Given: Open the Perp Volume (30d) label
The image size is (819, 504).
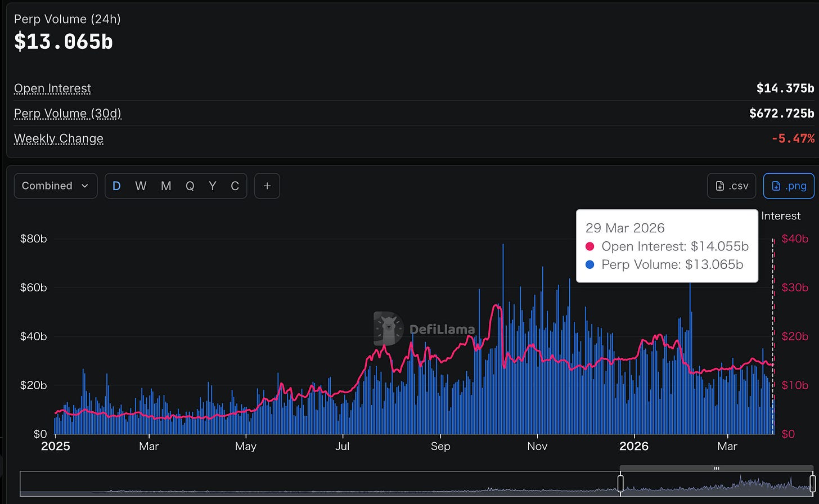Looking at the screenshot, I should tap(67, 113).
